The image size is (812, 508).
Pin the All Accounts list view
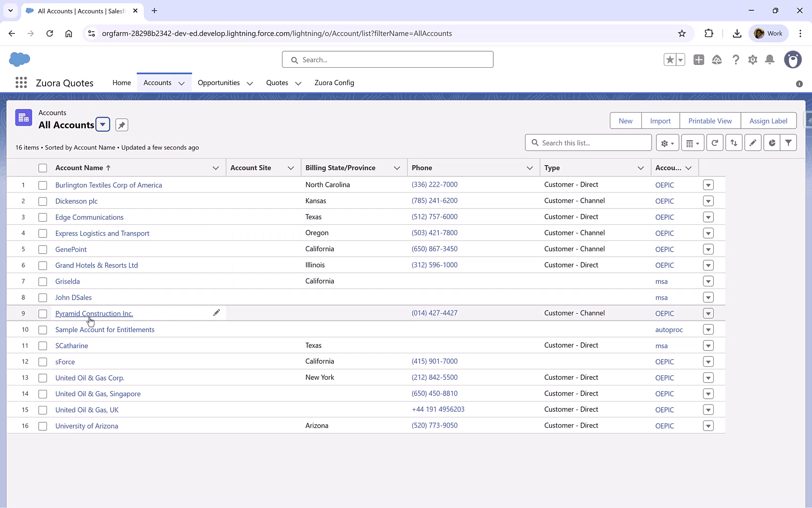coord(121,125)
